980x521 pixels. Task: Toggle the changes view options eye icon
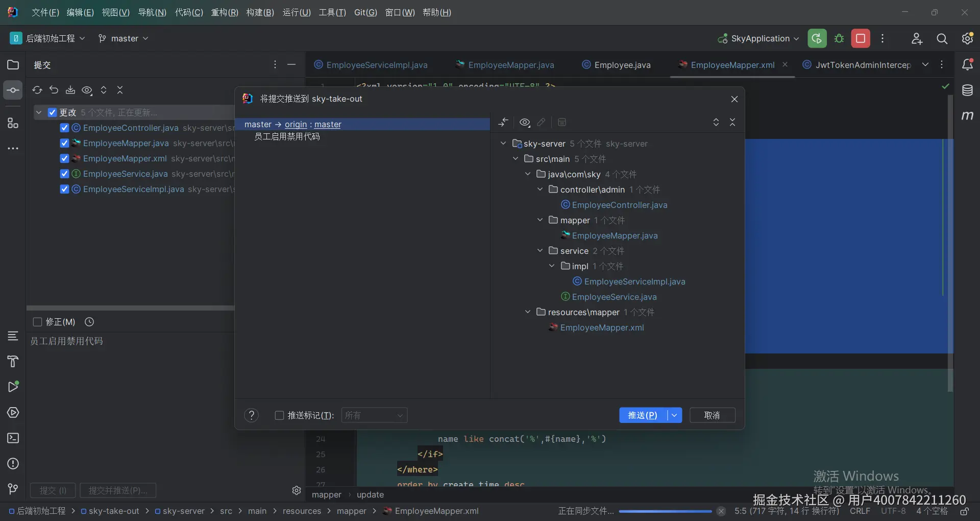tap(87, 90)
